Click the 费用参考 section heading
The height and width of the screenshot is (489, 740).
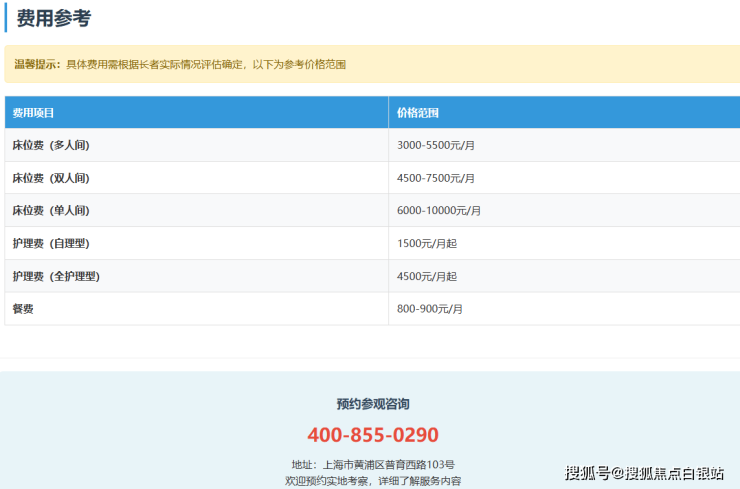54,18
